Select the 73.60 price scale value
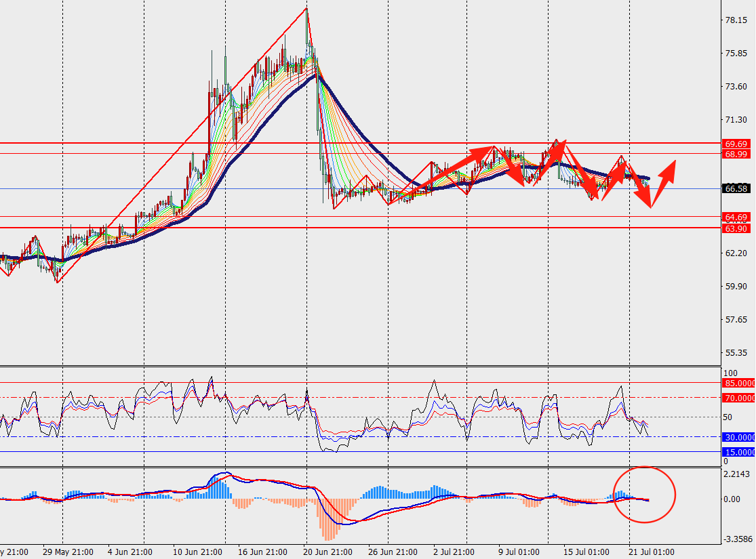The width and height of the screenshot is (756, 559). [x=736, y=87]
